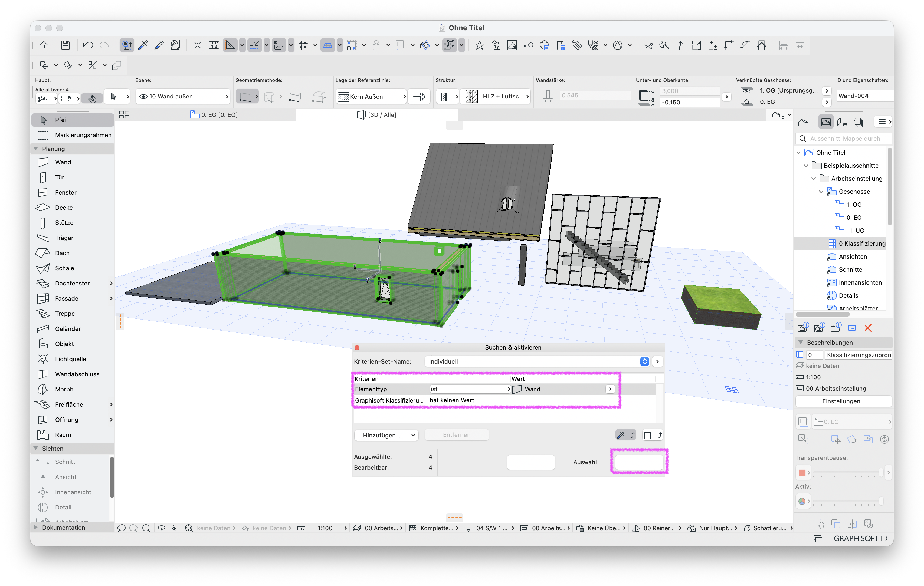Click the Undo arrow icon
Image resolution: width=924 pixels, height=586 pixels.
pos(88,45)
